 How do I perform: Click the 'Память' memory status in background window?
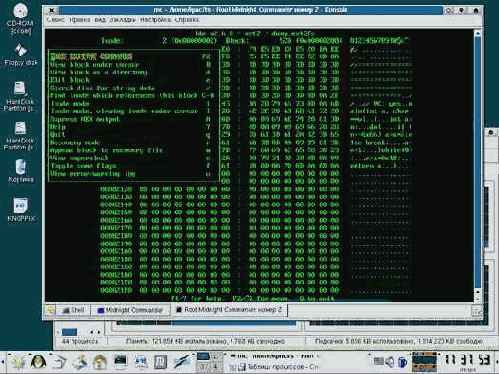(x=205, y=341)
